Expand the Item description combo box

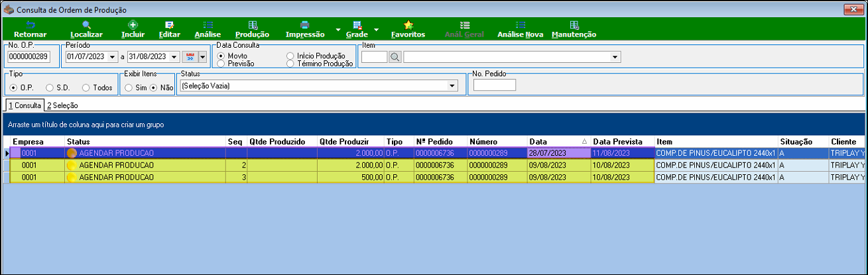click(x=616, y=58)
